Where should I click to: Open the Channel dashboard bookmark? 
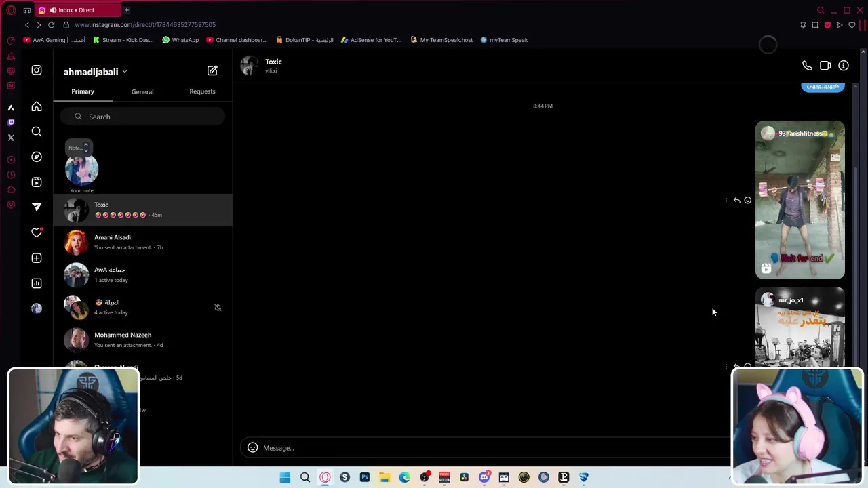pos(237,40)
